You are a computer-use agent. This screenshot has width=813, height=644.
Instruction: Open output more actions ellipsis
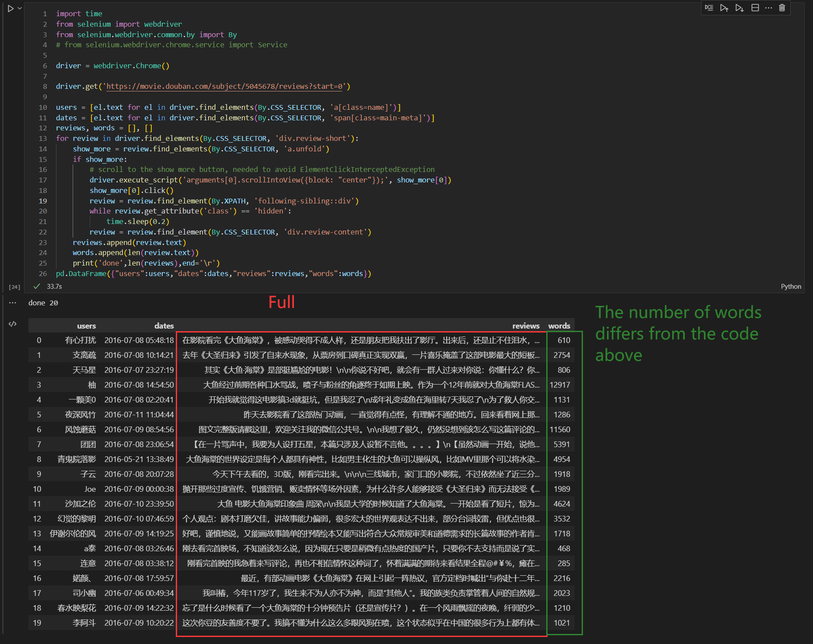pos(13,303)
